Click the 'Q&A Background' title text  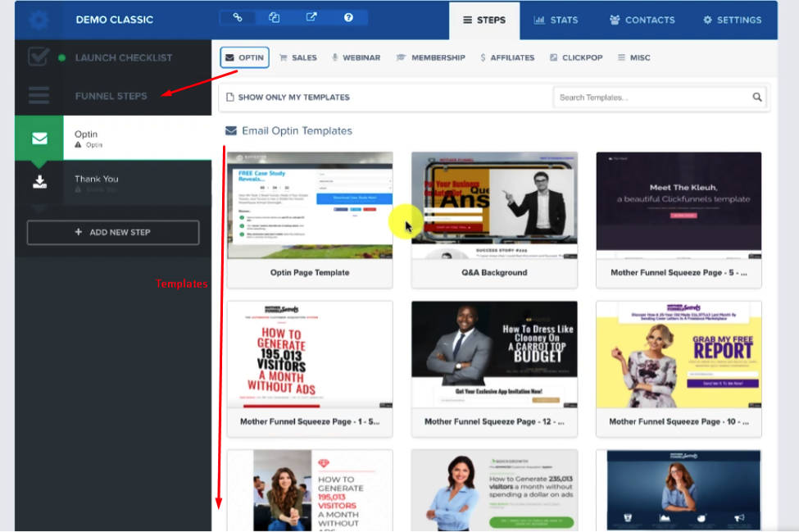494,273
